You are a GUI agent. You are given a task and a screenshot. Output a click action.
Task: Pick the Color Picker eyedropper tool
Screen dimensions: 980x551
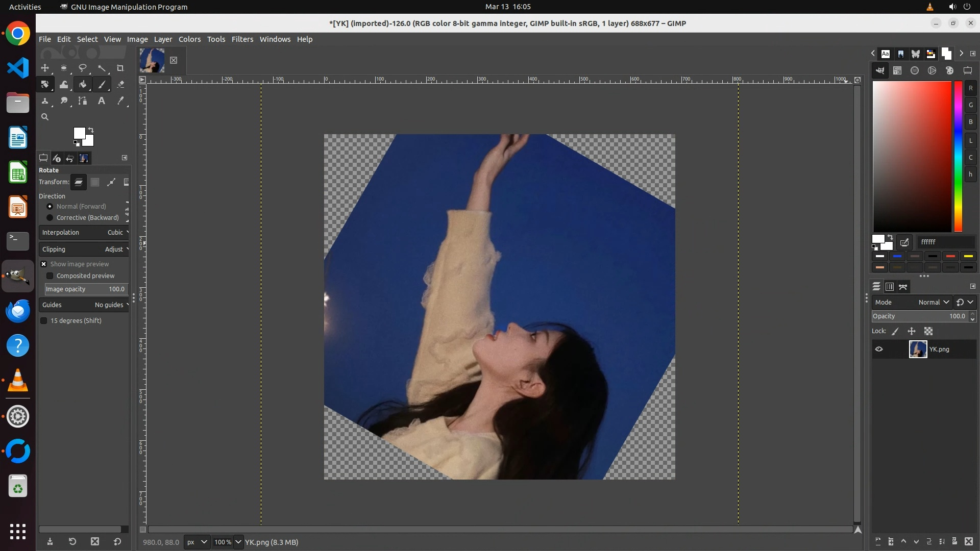[120, 101]
